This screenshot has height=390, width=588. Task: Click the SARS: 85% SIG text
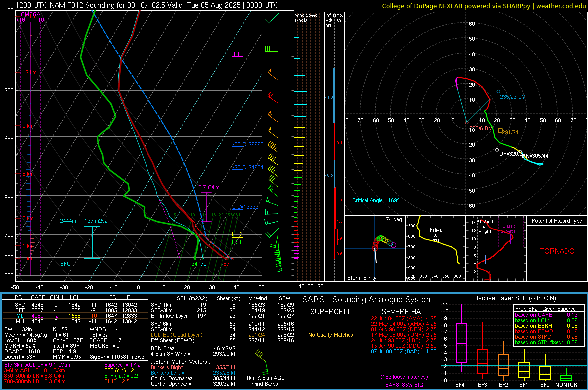tap(404, 385)
